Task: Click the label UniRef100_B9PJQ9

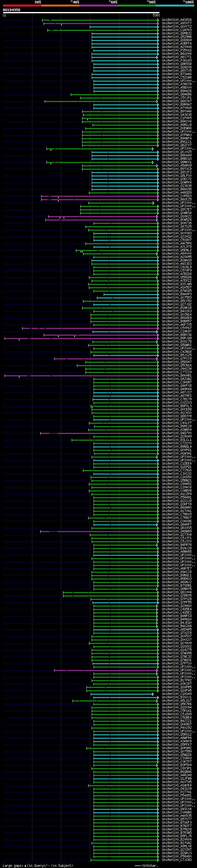Action: (176, 338)
